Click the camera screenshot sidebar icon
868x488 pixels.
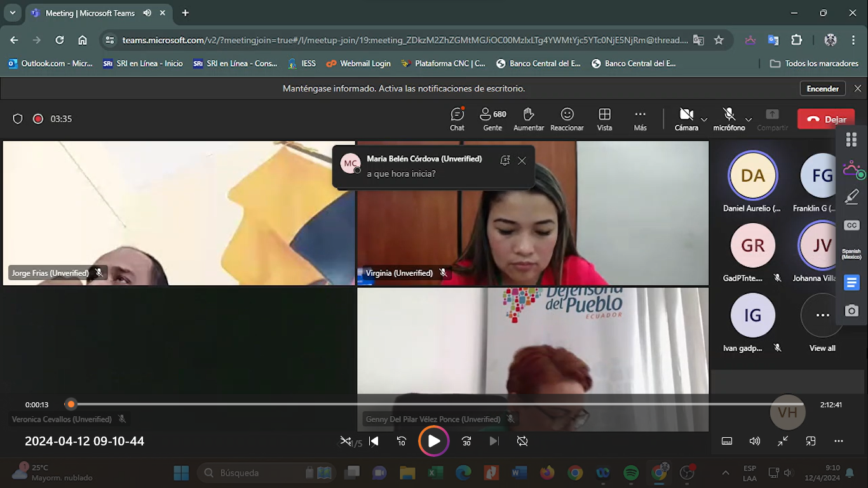pyautogui.click(x=851, y=311)
